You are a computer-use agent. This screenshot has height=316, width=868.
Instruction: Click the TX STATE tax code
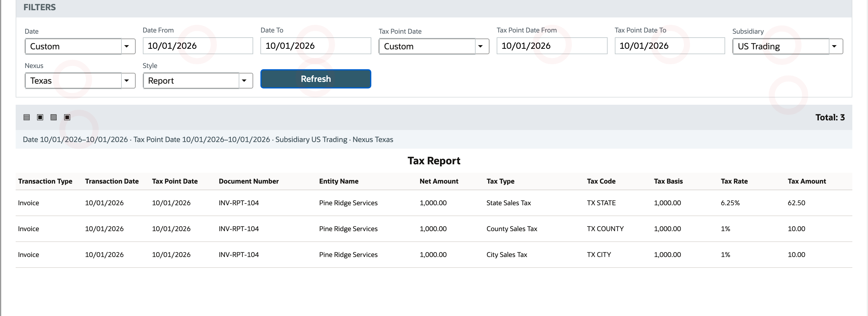pos(601,203)
